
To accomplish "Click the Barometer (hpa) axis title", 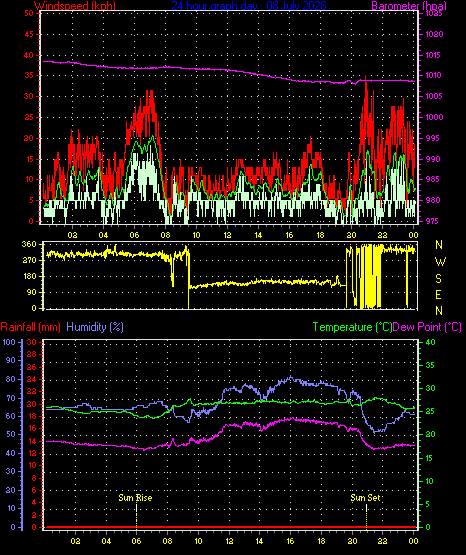I will [x=409, y=6].
